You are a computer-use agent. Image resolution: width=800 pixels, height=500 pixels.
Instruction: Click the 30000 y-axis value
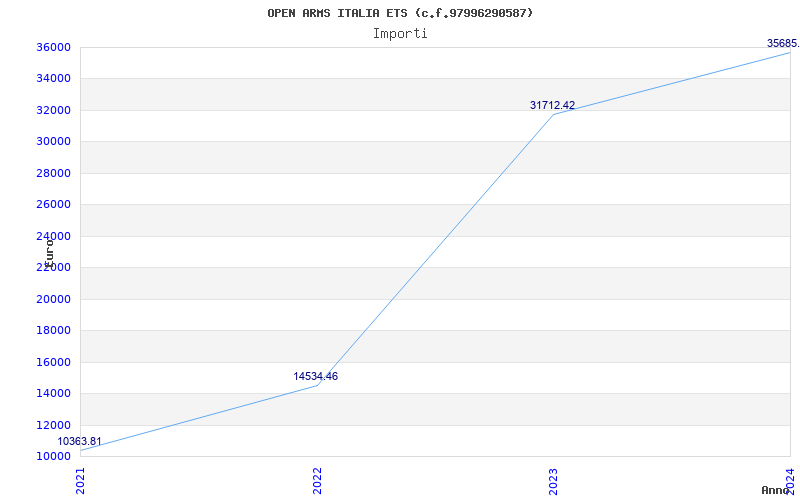tap(53, 141)
